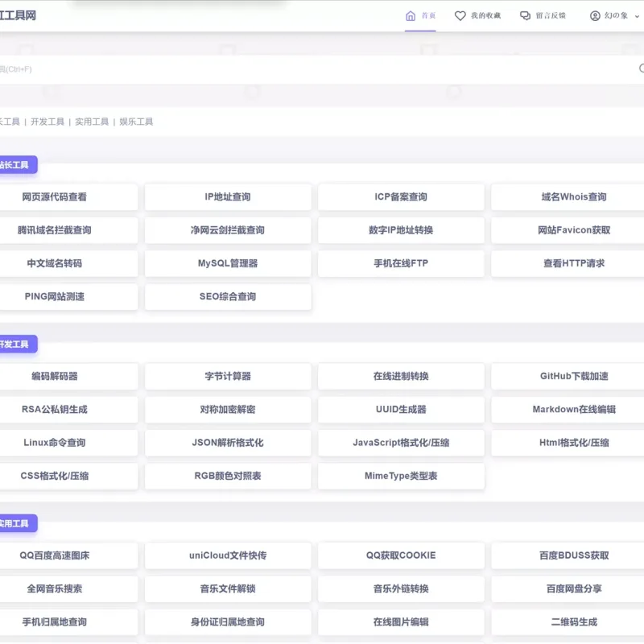Viewport: 644px width, 644px height.
Task: Click the chat bubble feedback icon
Action: coord(525,15)
